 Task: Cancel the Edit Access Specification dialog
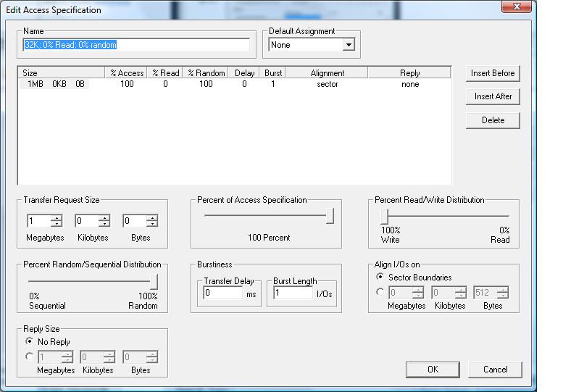495,370
